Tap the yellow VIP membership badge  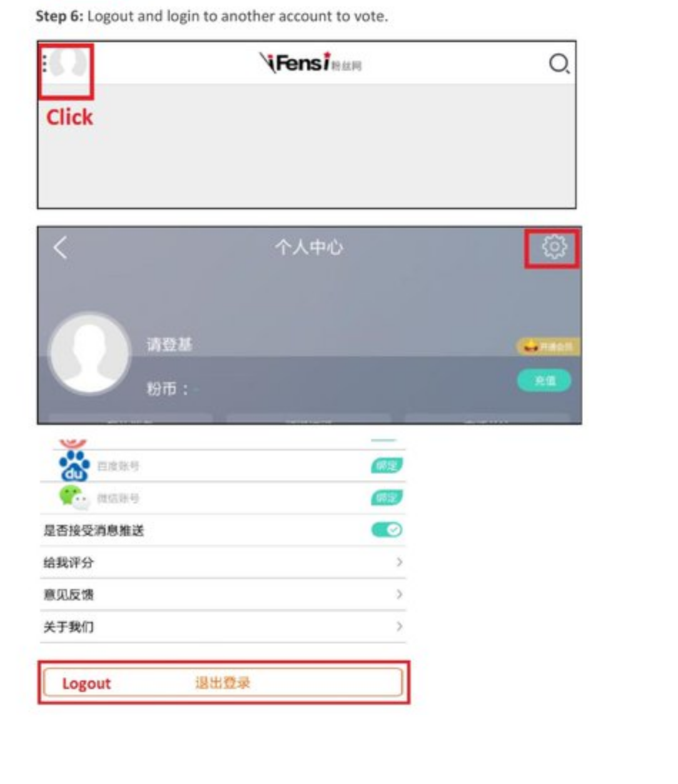coord(549,346)
